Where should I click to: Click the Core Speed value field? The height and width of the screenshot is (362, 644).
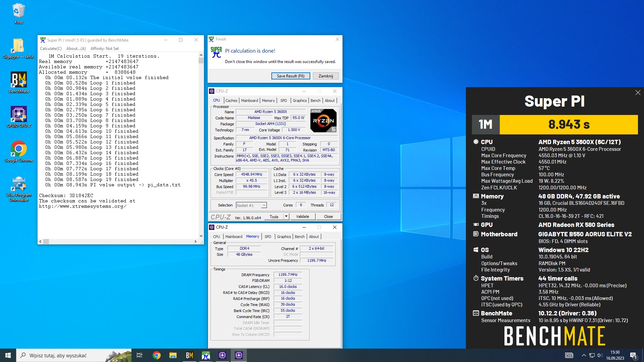(x=252, y=175)
